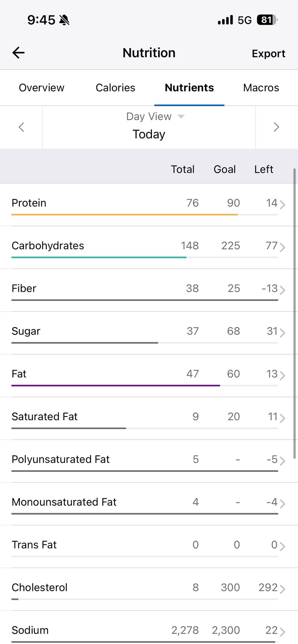Viewport: 298px width, 644px height.
Task: Select the Trans Fat row label
Action: 34,545
